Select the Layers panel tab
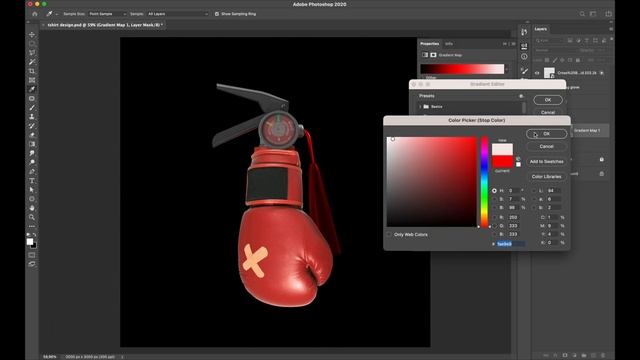Viewport: 640px width, 360px height. click(x=541, y=29)
